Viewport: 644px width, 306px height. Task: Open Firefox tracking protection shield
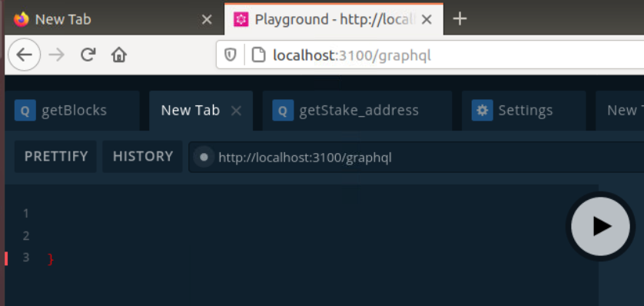click(231, 55)
